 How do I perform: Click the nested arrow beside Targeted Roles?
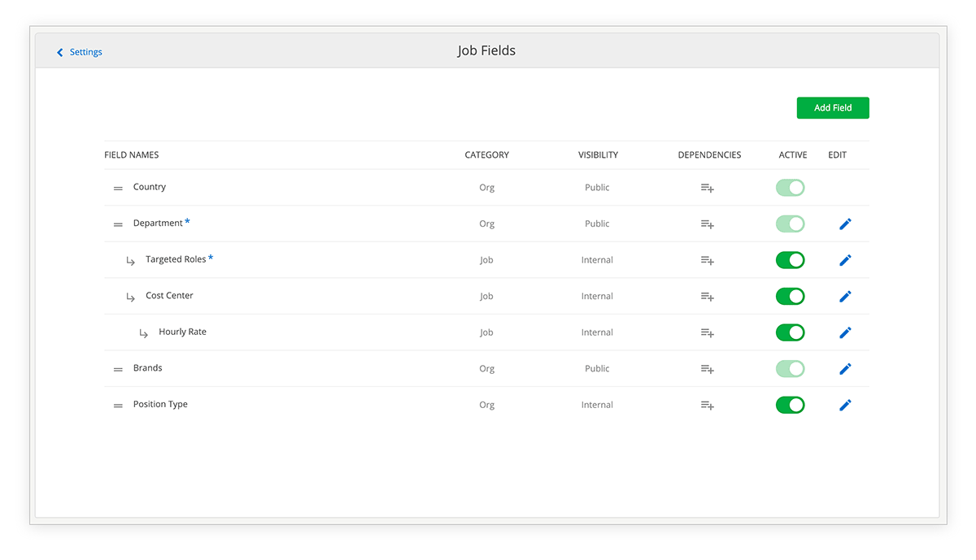130,261
